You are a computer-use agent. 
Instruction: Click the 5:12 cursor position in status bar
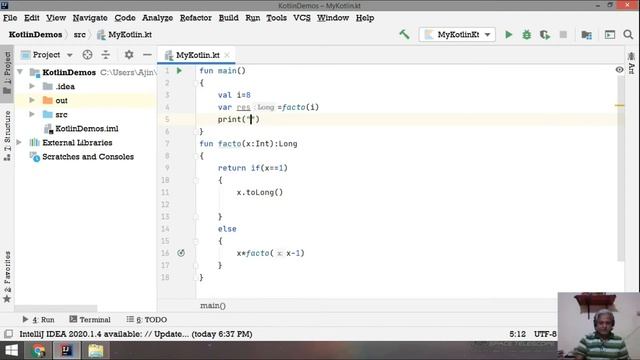[x=517, y=334]
